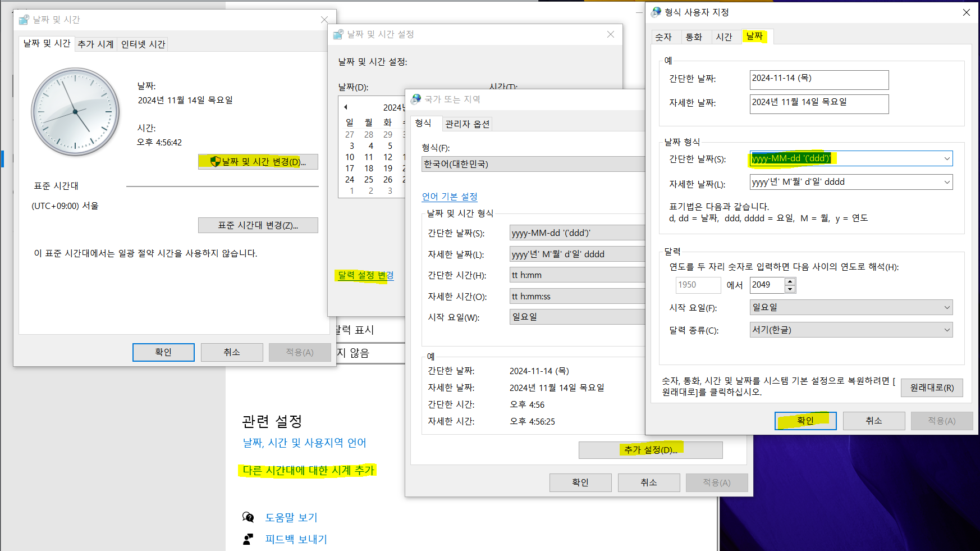Select day 28 in calendar
This screenshot has height=551, width=980.
[369, 135]
